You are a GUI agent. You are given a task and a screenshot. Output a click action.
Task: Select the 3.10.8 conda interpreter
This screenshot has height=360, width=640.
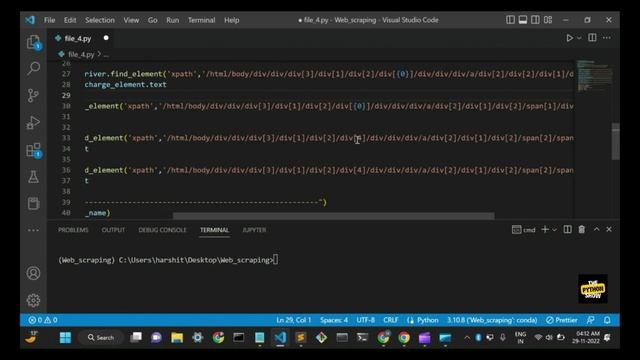coord(492,320)
